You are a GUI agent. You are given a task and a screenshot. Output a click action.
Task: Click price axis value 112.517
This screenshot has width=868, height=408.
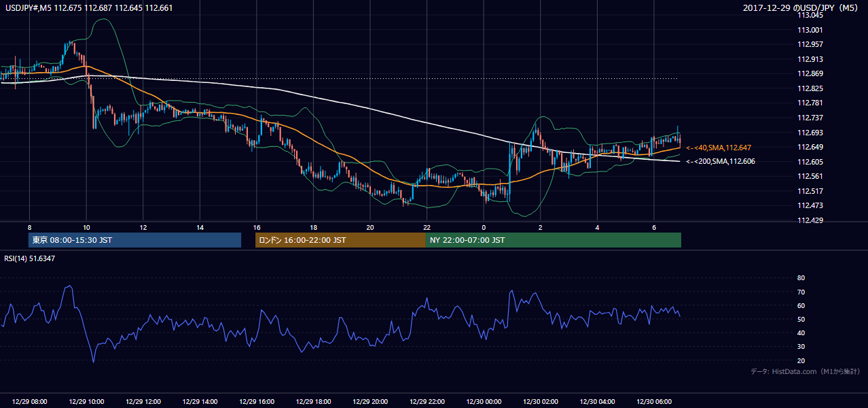[x=810, y=191]
